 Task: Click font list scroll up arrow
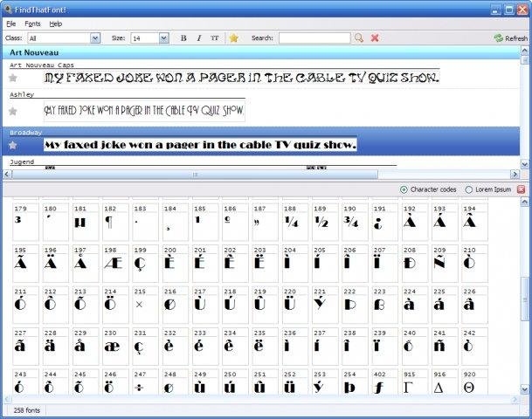[x=524, y=51]
